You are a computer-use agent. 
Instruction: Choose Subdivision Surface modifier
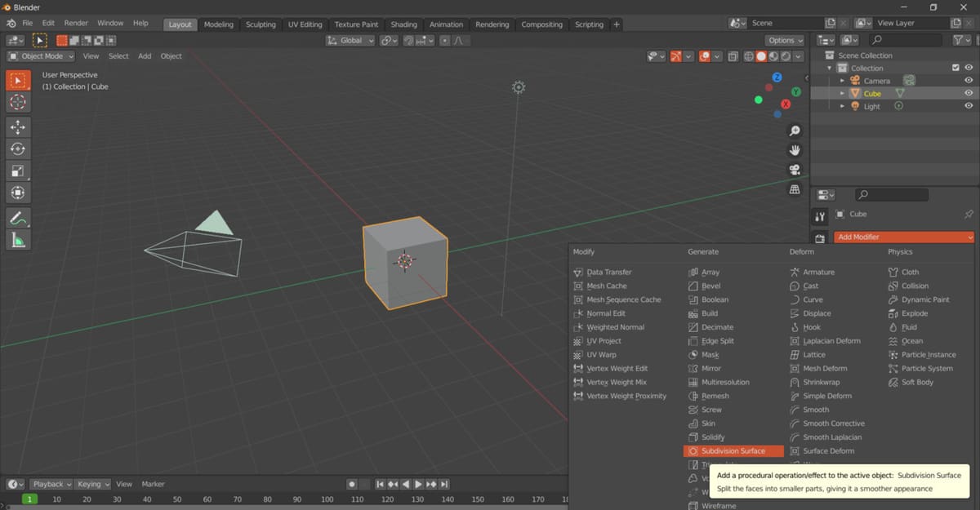tap(733, 450)
